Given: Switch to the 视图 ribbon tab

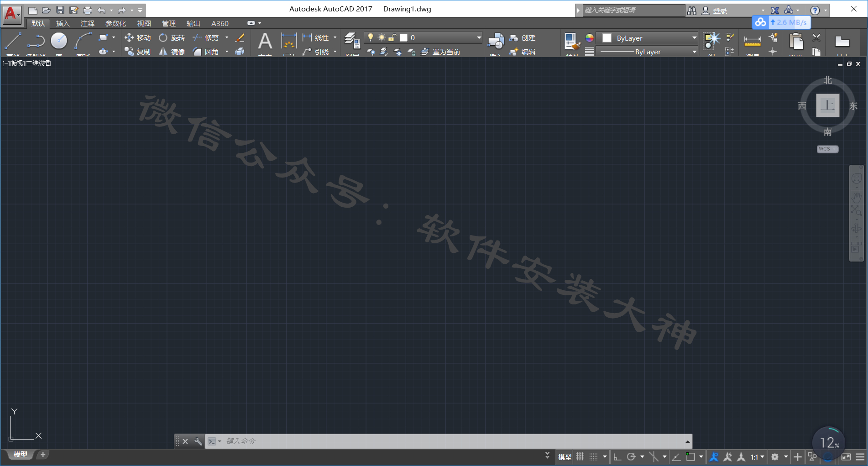Looking at the screenshot, I should click(x=144, y=23).
